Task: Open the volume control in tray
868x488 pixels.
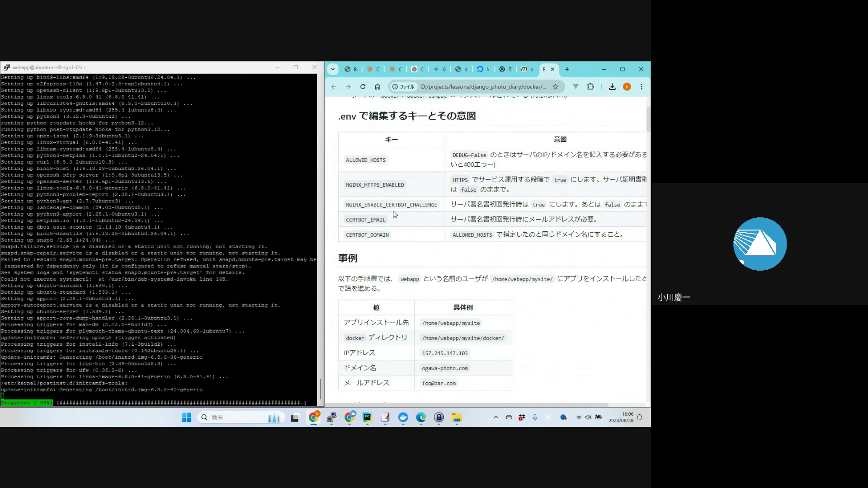Action: coord(588,418)
